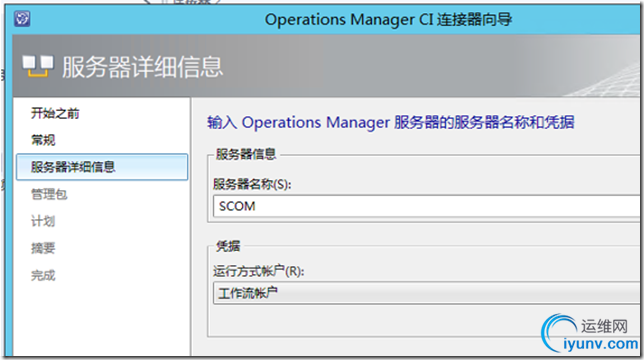Viewport: 644px width, 360px height.
Task: Open the 计划 wizard step
Action: click(43, 221)
